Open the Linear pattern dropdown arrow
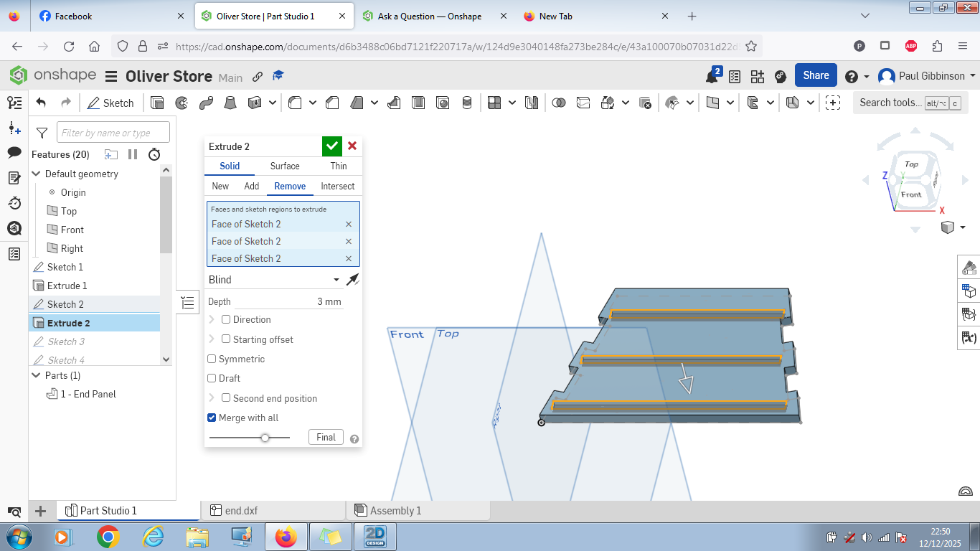Image resolution: width=980 pixels, height=551 pixels. [x=512, y=103]
